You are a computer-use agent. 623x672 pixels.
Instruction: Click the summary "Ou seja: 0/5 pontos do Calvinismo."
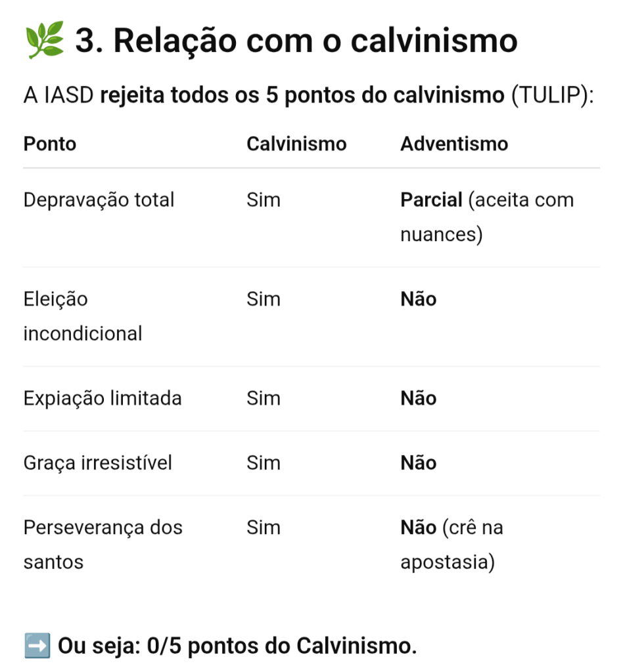click(237, 646)
